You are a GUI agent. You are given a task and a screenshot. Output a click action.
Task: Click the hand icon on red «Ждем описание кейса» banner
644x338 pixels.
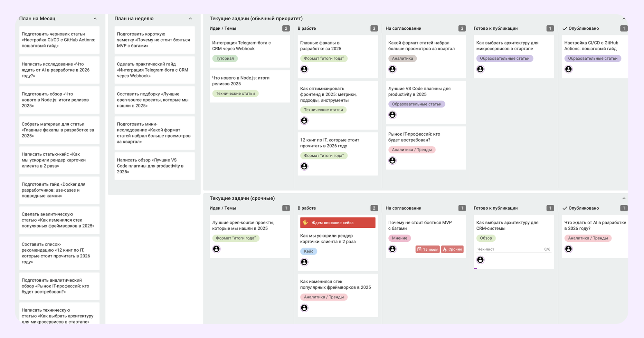pos(305,223)
